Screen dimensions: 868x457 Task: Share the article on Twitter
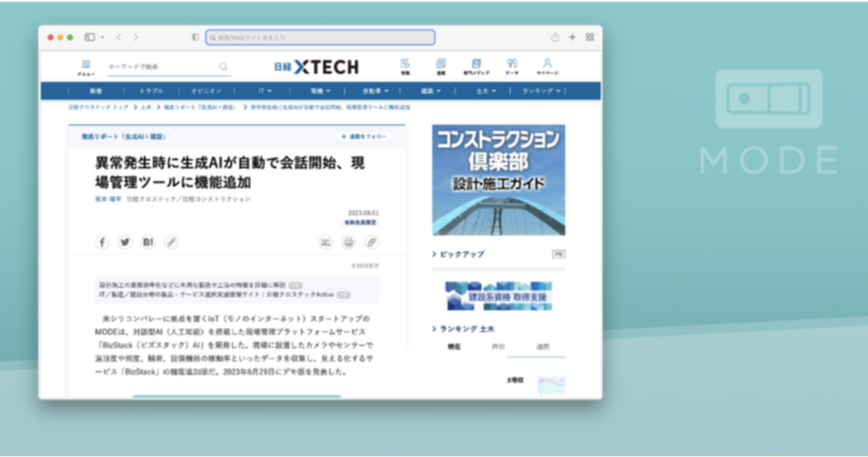tap(125, 242)
